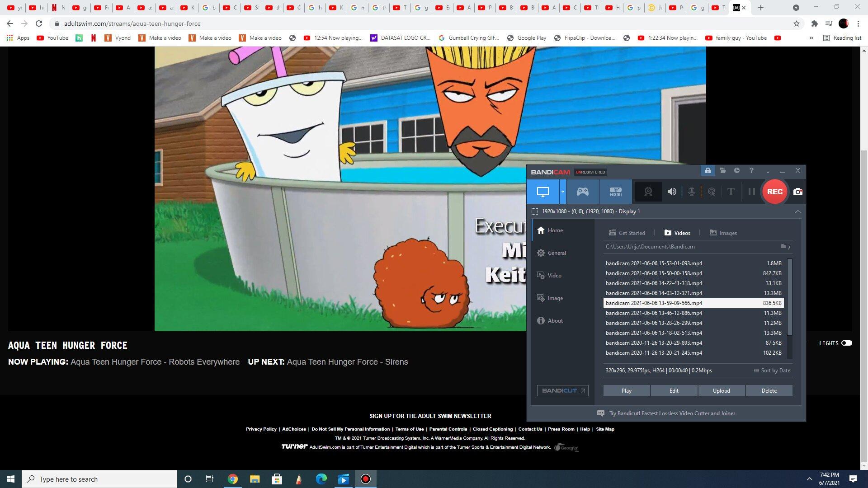Viewport: 868px width, 488px height.
Task: Start recording with the red REC button
Action: 774,192
